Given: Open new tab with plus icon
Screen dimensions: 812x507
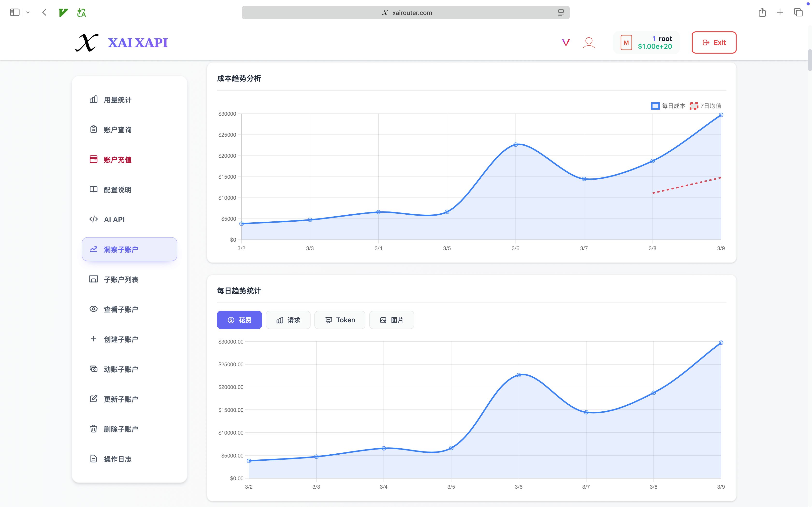Looking at the screenshot, I should 780,13.
